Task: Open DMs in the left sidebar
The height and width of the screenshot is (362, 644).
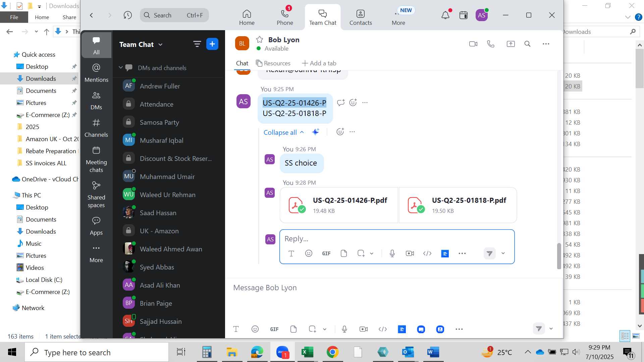Action: coord(96,101)
